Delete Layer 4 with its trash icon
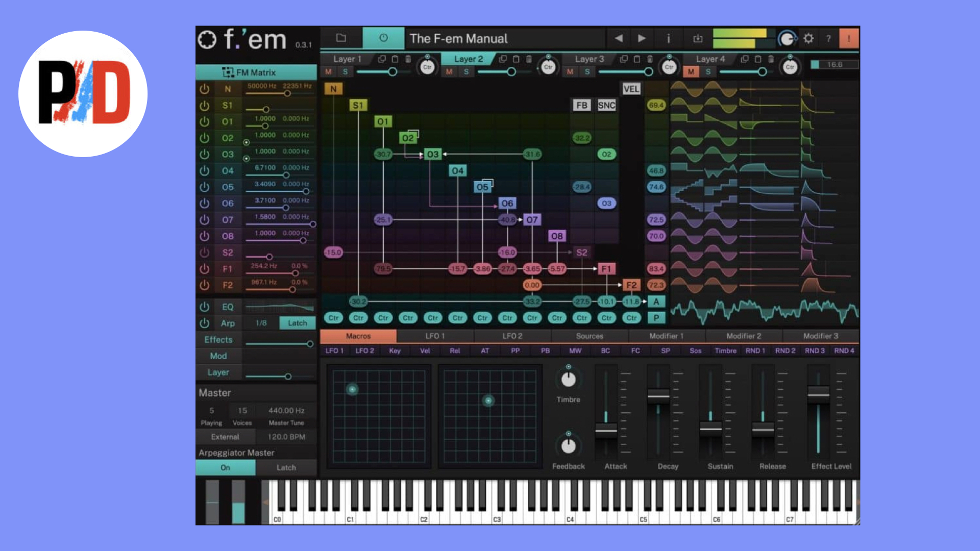 [x=771, y=59]
